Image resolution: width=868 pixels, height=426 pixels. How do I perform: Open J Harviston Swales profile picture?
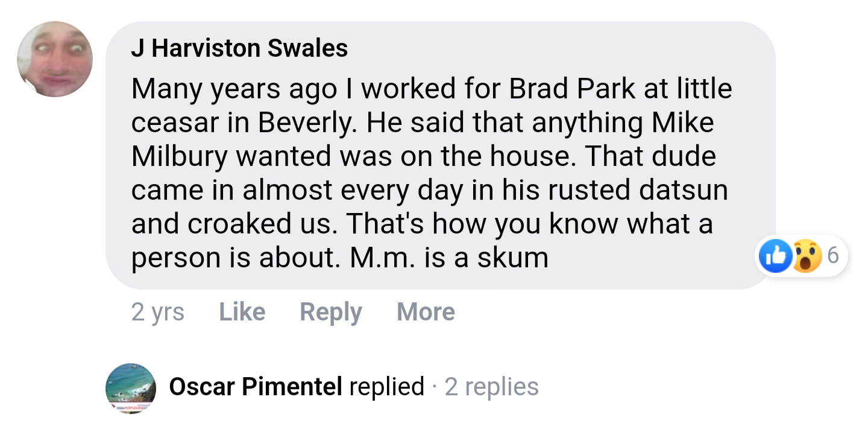55,59
